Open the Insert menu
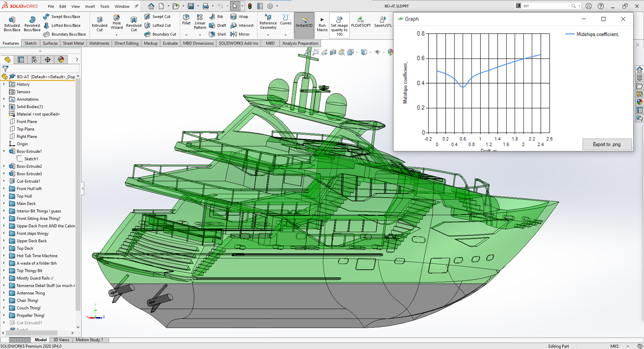Screen dimensions: 644x349 (90, 6)
